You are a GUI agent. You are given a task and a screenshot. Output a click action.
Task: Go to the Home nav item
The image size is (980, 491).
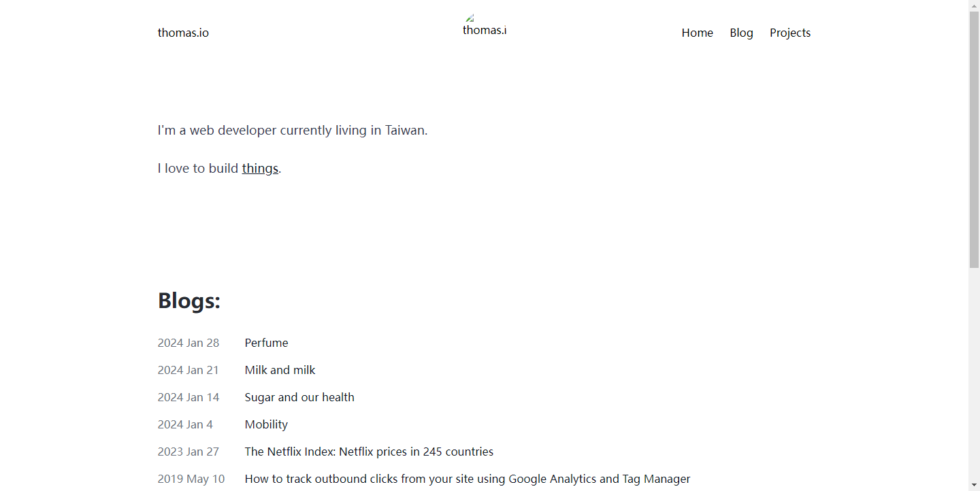click(x=697, y=33)
